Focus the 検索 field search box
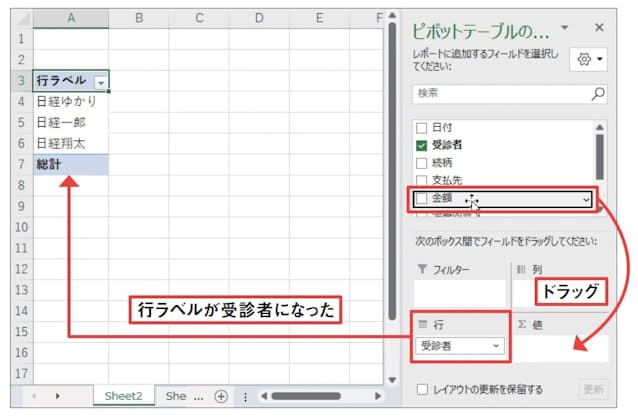 click(509, 93)
